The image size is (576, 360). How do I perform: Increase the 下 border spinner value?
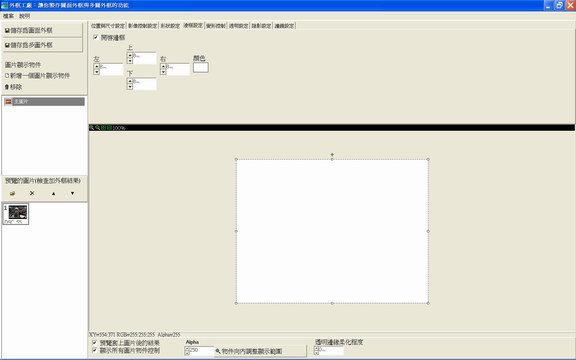click(130, 81)
